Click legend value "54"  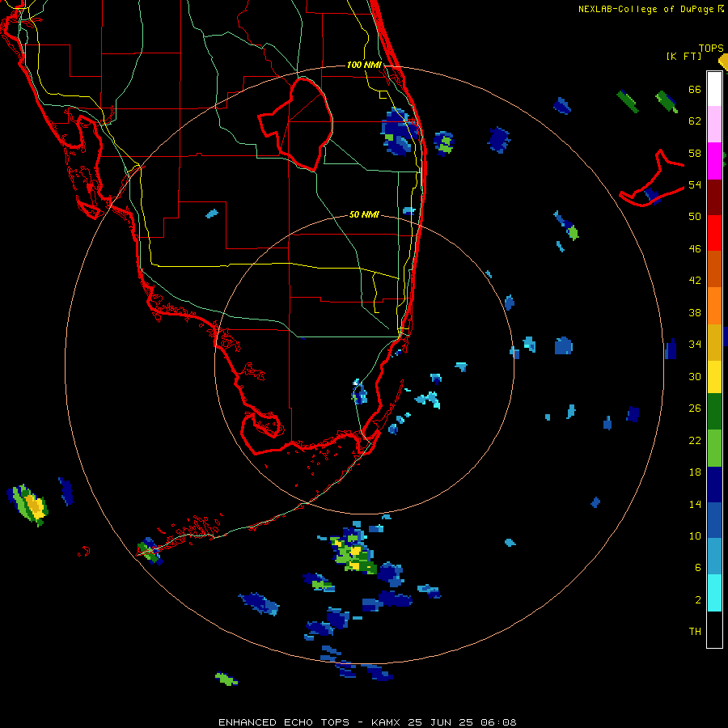coord(695,184)
